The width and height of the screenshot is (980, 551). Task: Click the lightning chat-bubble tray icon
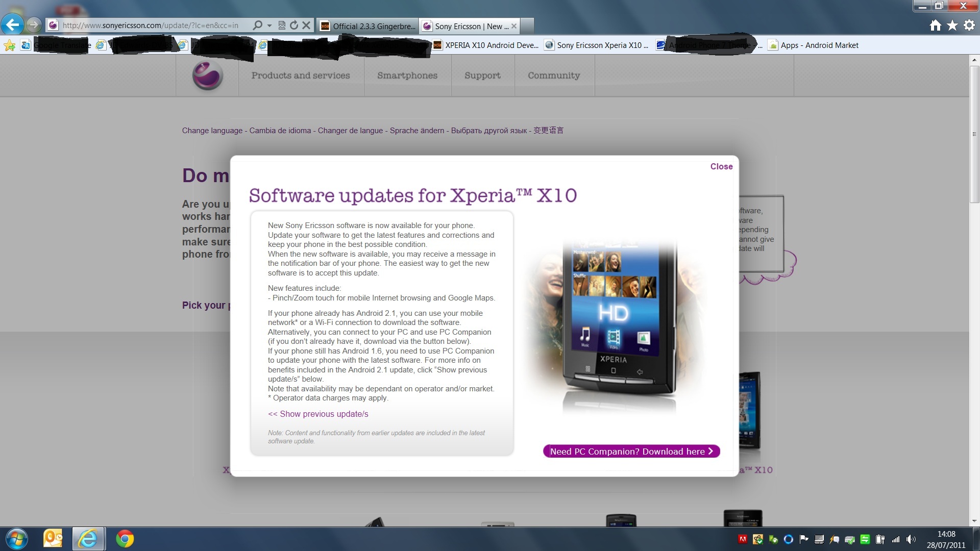[x=834, y=539]
